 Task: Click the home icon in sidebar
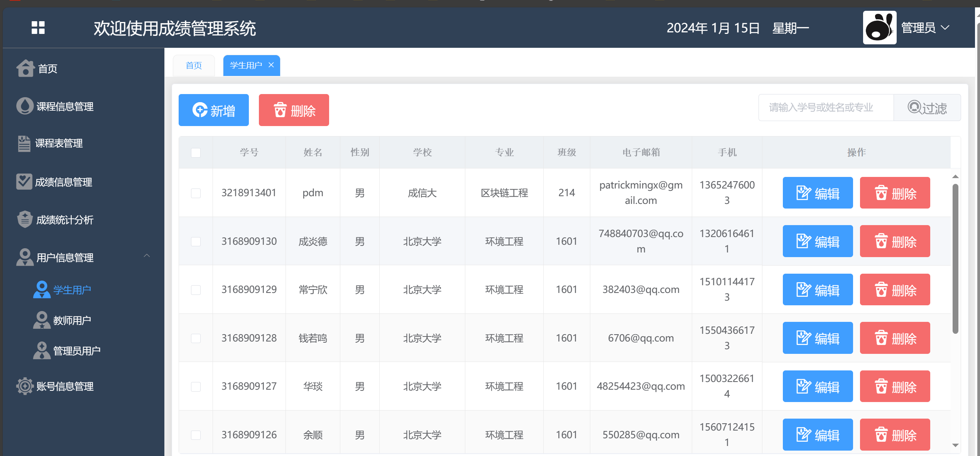tap(25, 68)
